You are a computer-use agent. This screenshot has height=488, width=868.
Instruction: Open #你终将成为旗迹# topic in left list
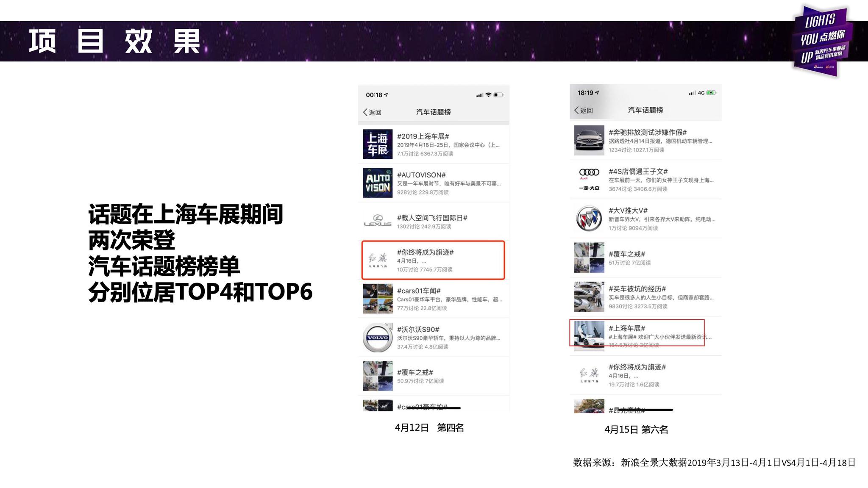click(x=425, y=252)
